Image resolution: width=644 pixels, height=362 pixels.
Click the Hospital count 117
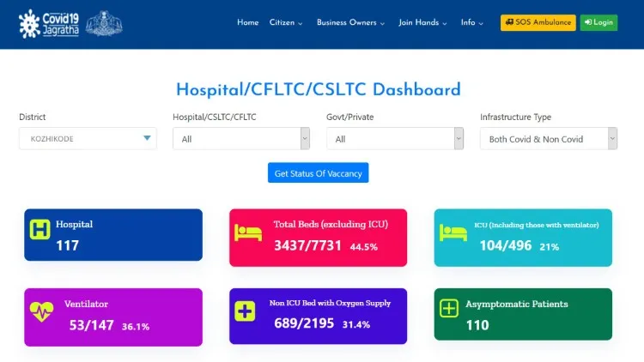pyautogui.click(x=67, y=245)
